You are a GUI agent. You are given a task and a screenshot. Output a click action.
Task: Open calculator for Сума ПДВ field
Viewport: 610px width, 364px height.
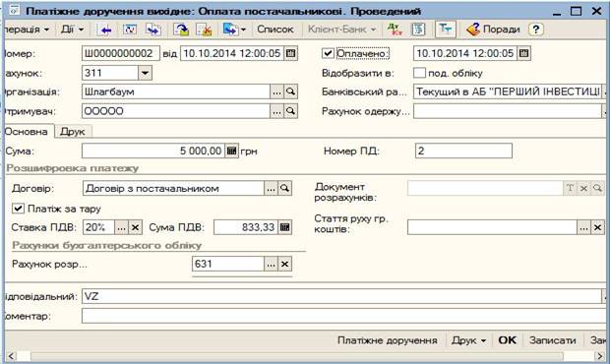pyautogui.click(x=285, y=227)
